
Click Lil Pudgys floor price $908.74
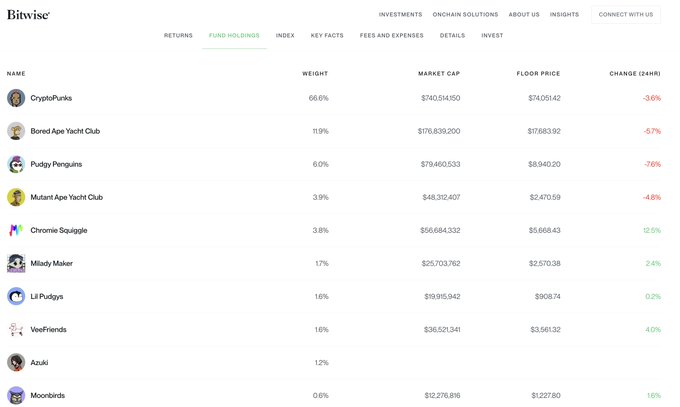tap(547, 296)
